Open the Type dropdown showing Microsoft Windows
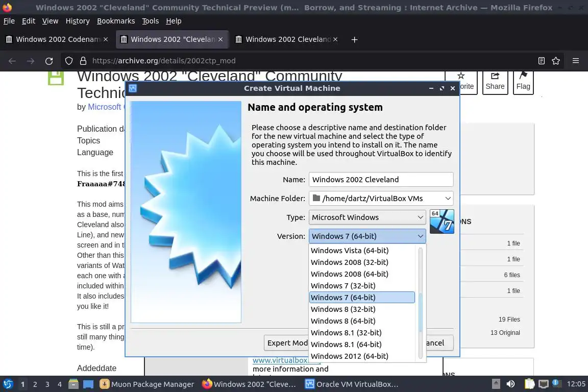This screenshot has height=392, width=588. point(367,217)
